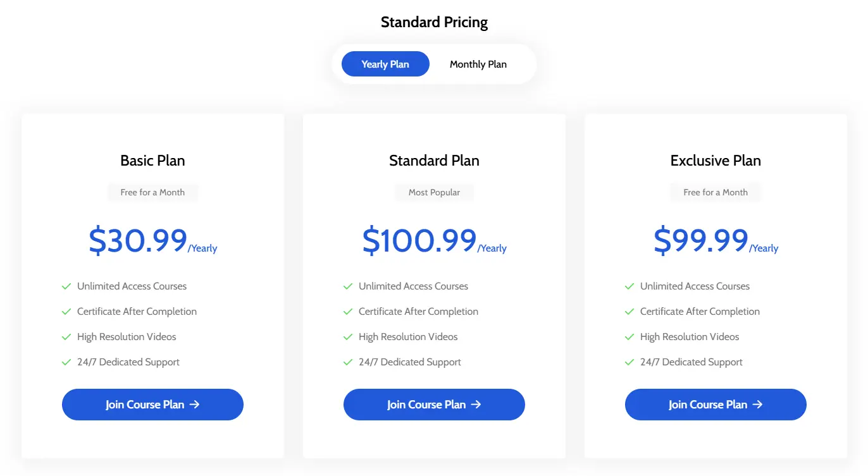This screenshot has height=476, width=868.
Task: Click Standard Plan's Unlimited Access Courses checkmark
Action: [x=348, y=286]
